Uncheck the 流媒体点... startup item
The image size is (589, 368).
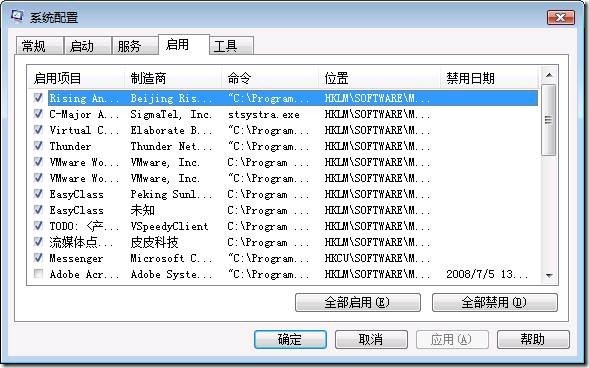point(38,242)
